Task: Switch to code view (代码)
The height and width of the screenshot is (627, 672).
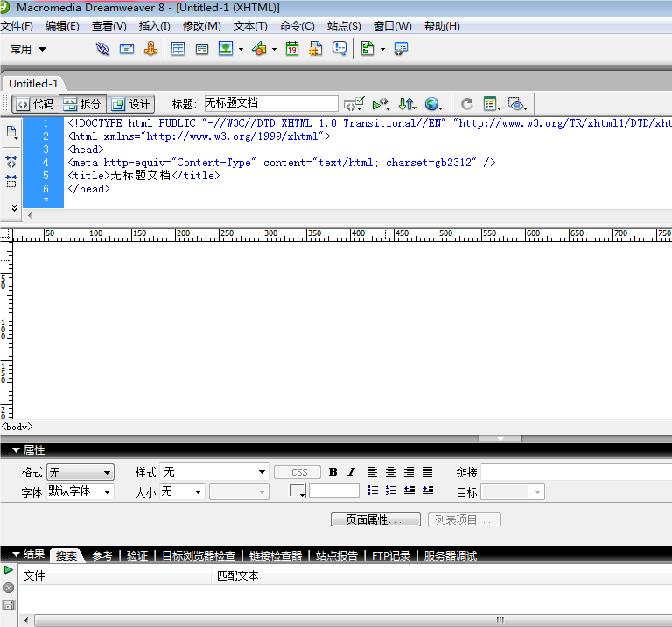Action: point(36,104)
